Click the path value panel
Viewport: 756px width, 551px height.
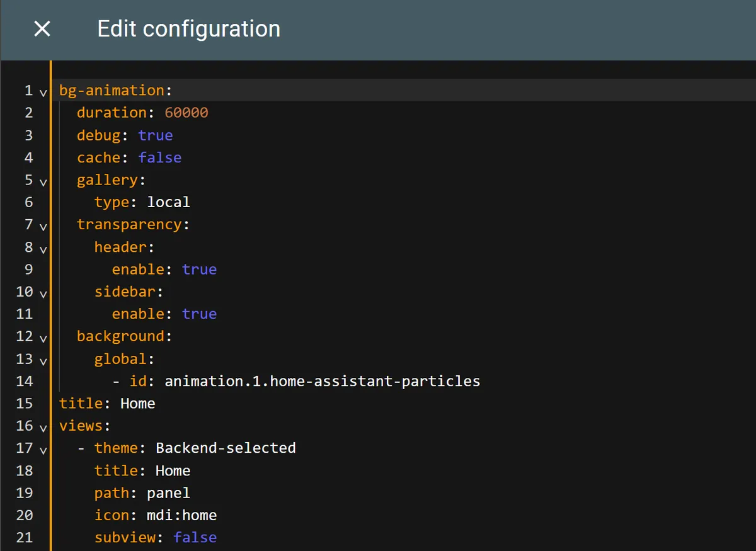[169, 492]
